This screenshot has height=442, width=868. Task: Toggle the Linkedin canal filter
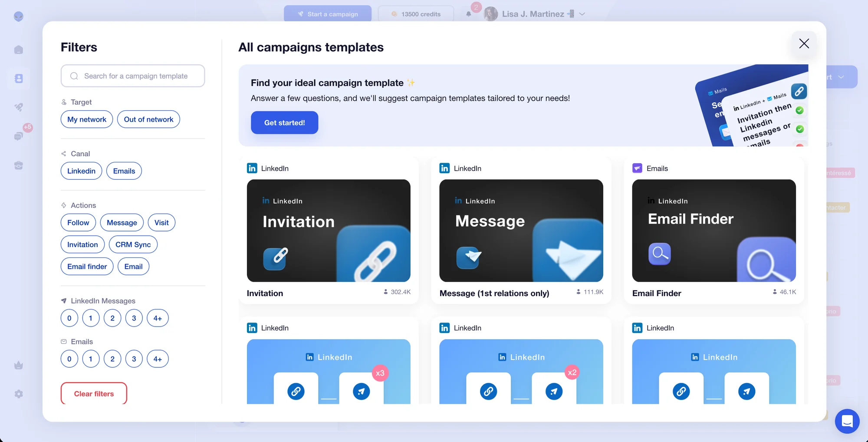coord(81,171)
